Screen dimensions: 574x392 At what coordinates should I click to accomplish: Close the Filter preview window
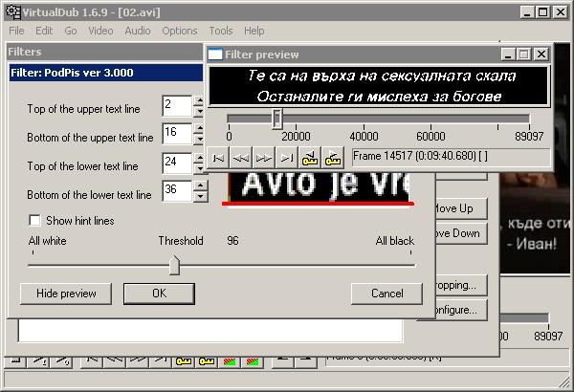pos(541,54)
